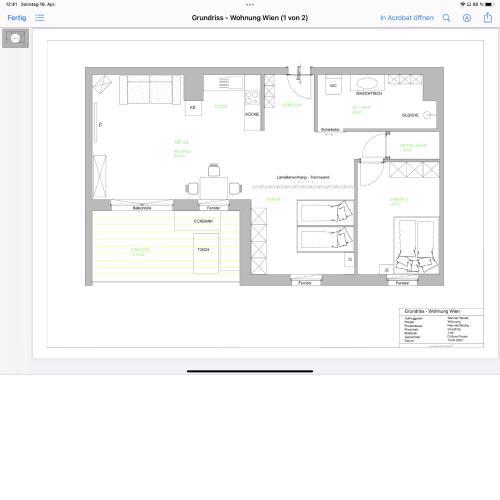Tap the Wi-Fi icon in status bar

463,4
